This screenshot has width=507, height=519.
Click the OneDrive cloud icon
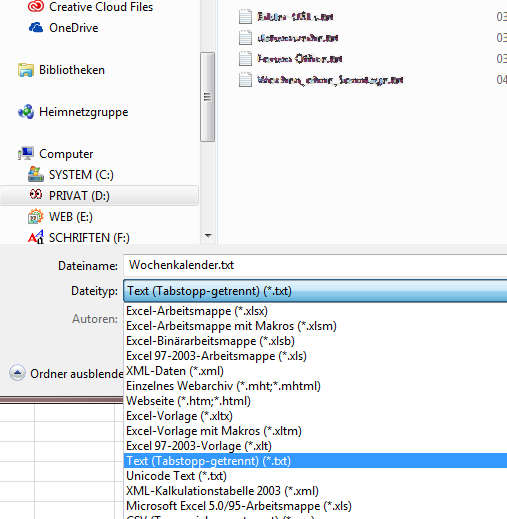tap(36, 27)
